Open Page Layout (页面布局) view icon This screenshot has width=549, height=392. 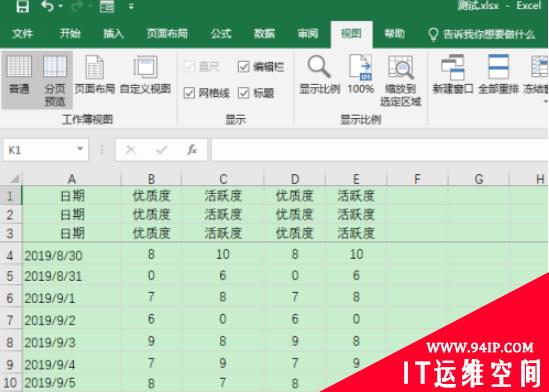point(95,75)
